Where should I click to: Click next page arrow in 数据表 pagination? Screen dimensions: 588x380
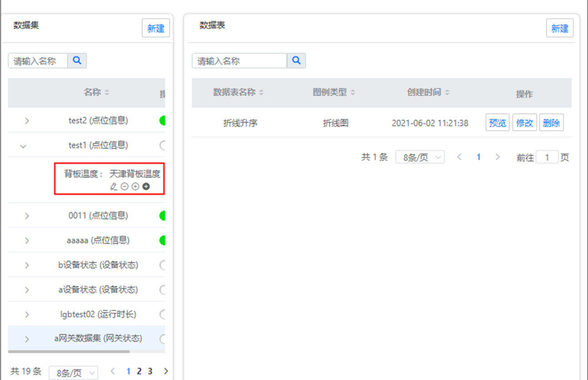498,157
